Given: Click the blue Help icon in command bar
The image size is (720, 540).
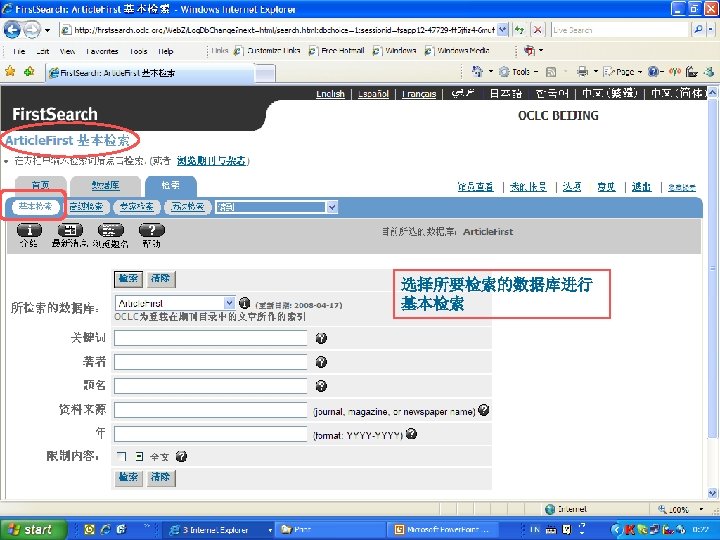Looking at the screenshot, I should [653, 71].
